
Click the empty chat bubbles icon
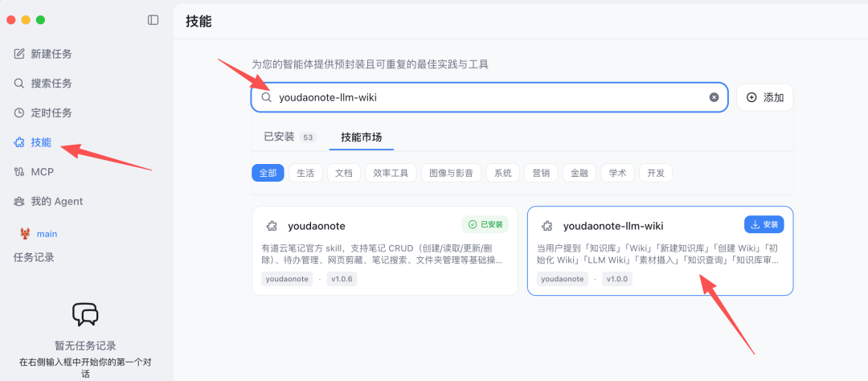click(85, 314)
